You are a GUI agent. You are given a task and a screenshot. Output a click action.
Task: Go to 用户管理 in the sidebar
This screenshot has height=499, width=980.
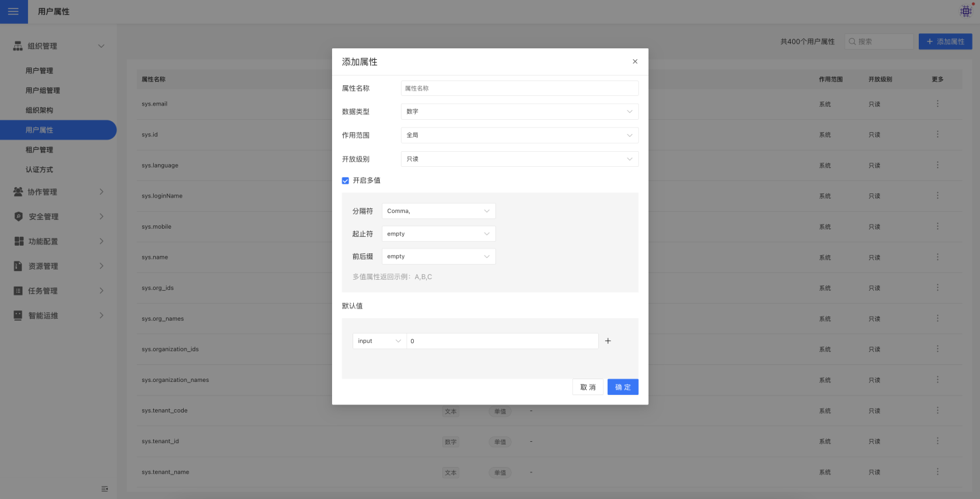[39, 71]
